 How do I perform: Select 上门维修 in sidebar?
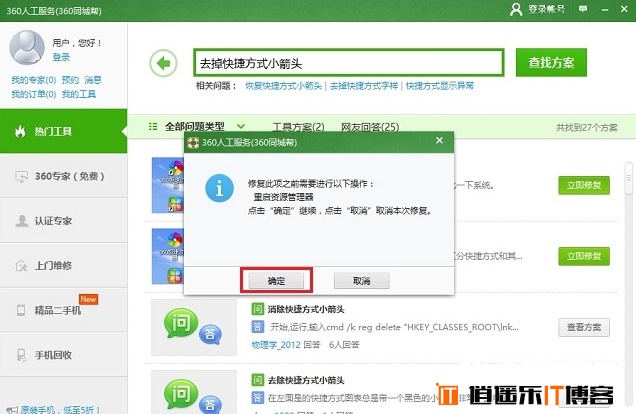(63, 266)
